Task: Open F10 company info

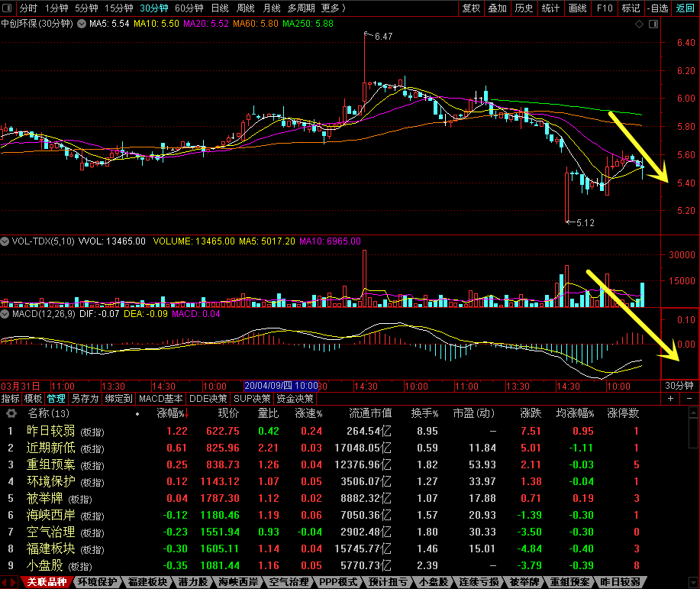Action: (605, 8)
